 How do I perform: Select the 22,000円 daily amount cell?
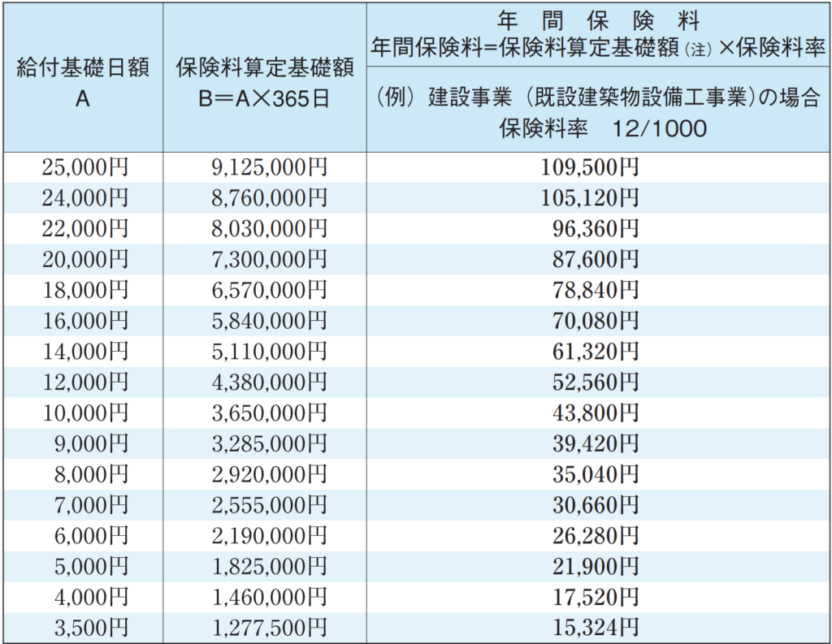point(85,229)
